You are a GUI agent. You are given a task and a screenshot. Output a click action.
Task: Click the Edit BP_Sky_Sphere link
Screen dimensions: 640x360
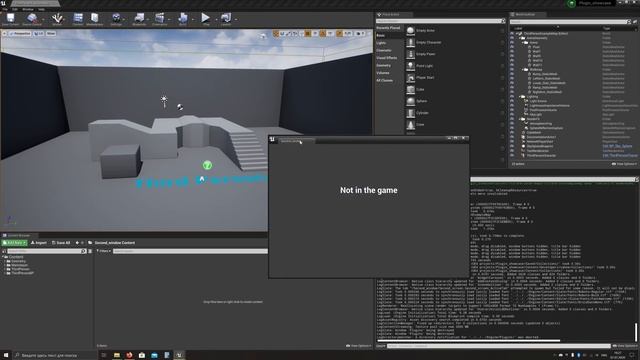(617, 146)
